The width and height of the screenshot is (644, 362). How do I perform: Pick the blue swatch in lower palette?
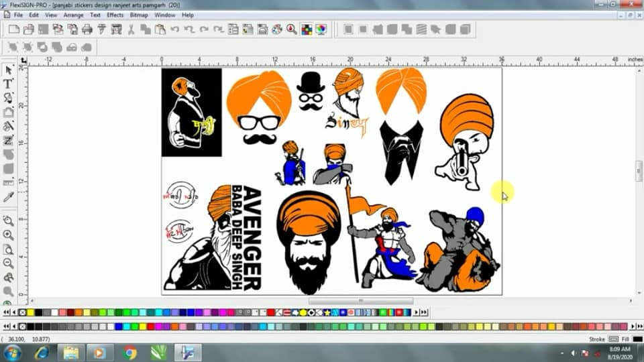pyautogui.click(x=119, y=326)
